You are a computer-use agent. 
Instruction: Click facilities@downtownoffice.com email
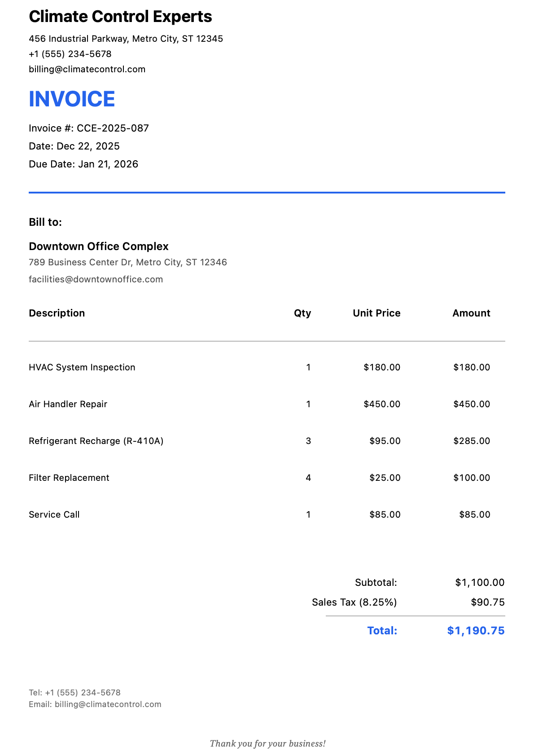(x=96, y=279)
